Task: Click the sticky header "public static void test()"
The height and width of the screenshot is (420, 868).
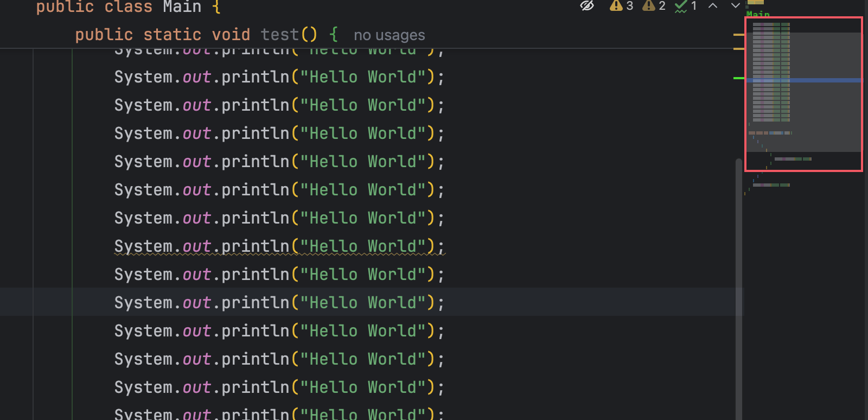Action: point(196,35)
